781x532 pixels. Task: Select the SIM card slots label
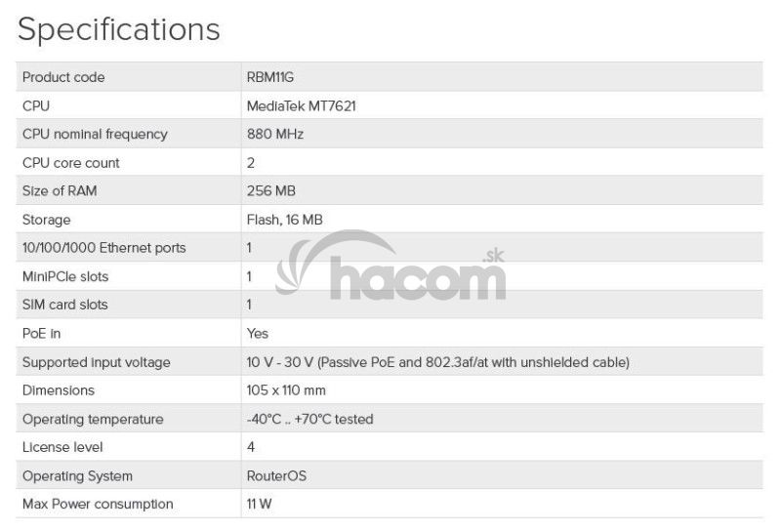point(65,305)
